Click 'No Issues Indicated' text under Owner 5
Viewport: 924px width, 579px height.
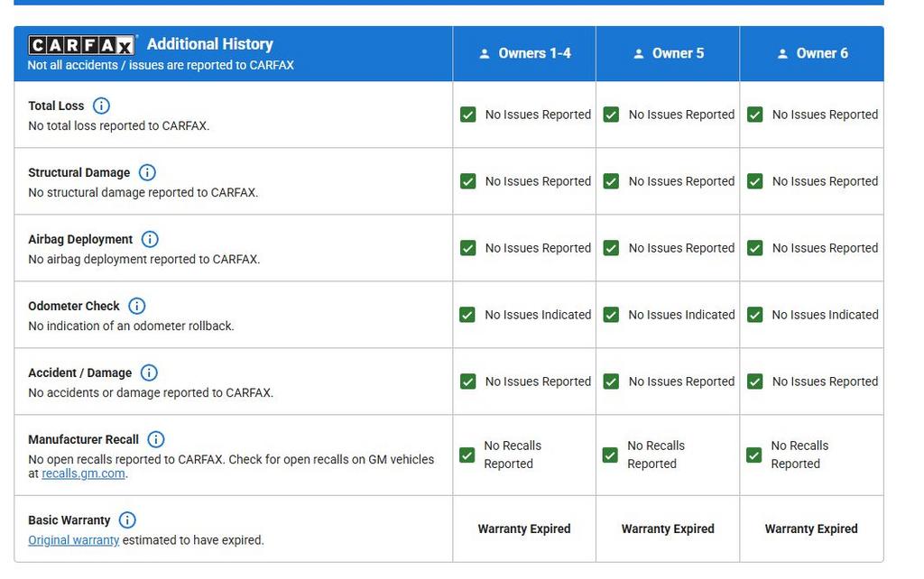pyautogui.click(x=682, y=315)
